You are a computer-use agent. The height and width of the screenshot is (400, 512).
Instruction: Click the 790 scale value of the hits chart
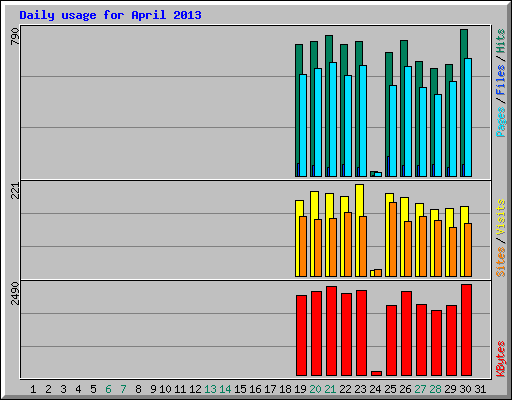[15, 36]
